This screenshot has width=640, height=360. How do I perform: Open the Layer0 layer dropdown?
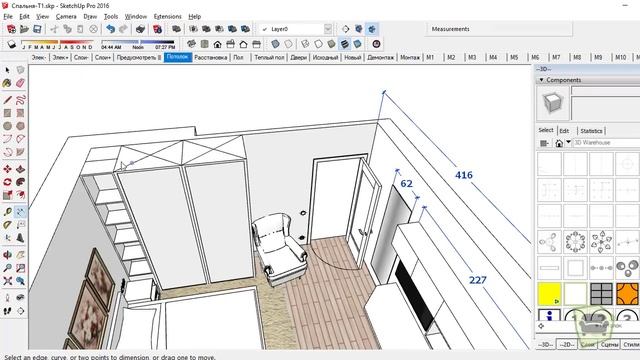pos(328,29)
